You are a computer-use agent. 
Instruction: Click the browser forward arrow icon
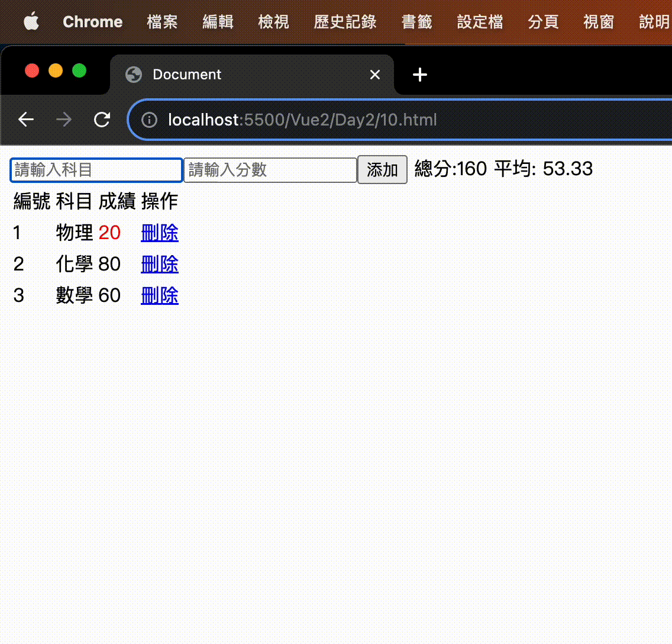63,120
